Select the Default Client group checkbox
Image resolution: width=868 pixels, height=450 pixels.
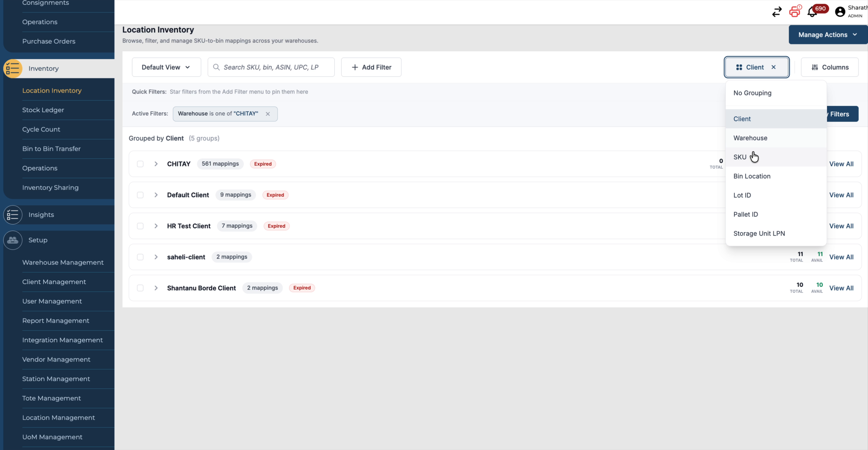tap(140, 195)
